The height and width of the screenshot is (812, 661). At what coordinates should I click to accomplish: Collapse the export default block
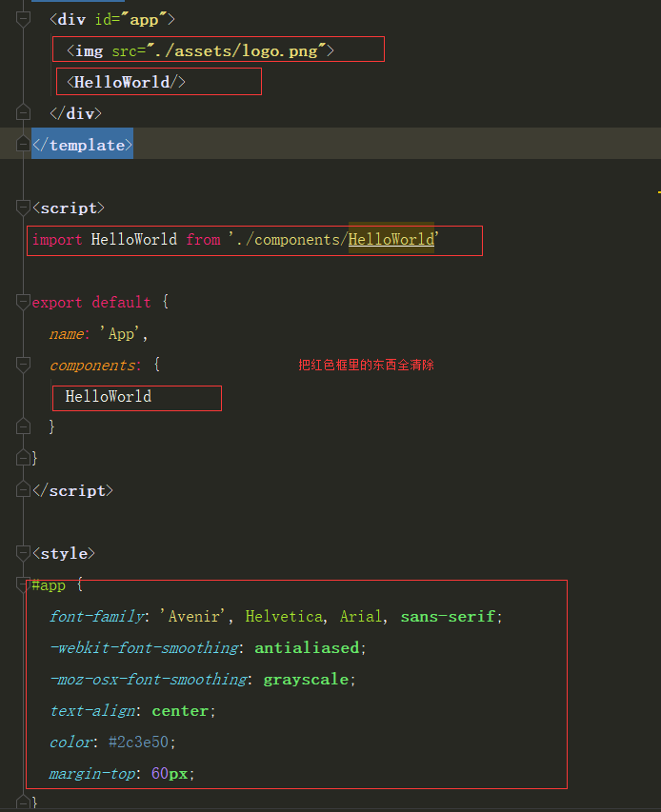[23, 303]
